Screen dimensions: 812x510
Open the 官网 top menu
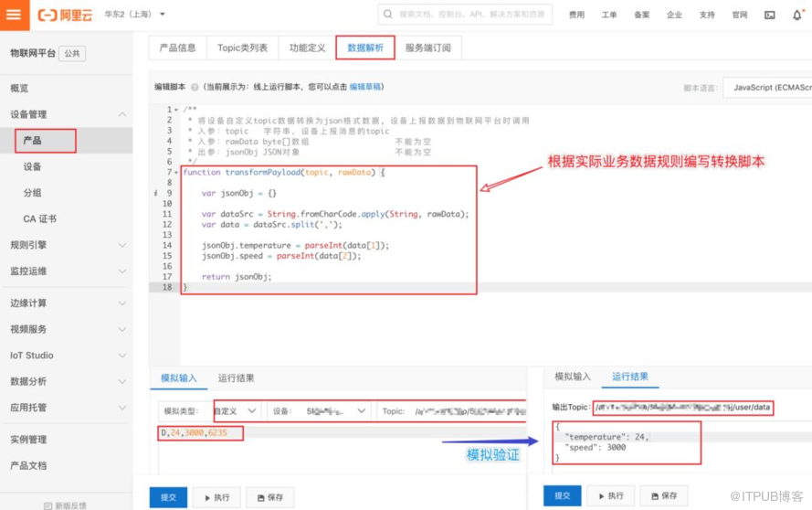(740, 15)
